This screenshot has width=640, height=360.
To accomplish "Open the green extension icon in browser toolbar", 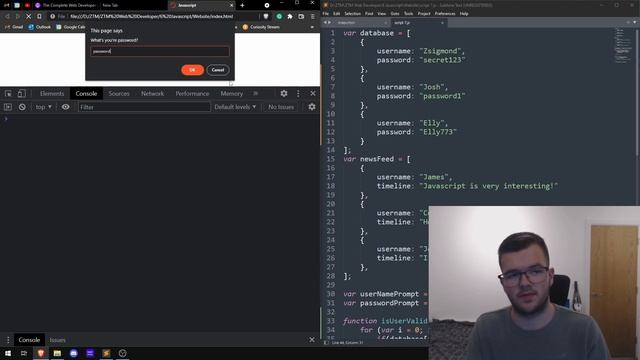I will [279, 16].
